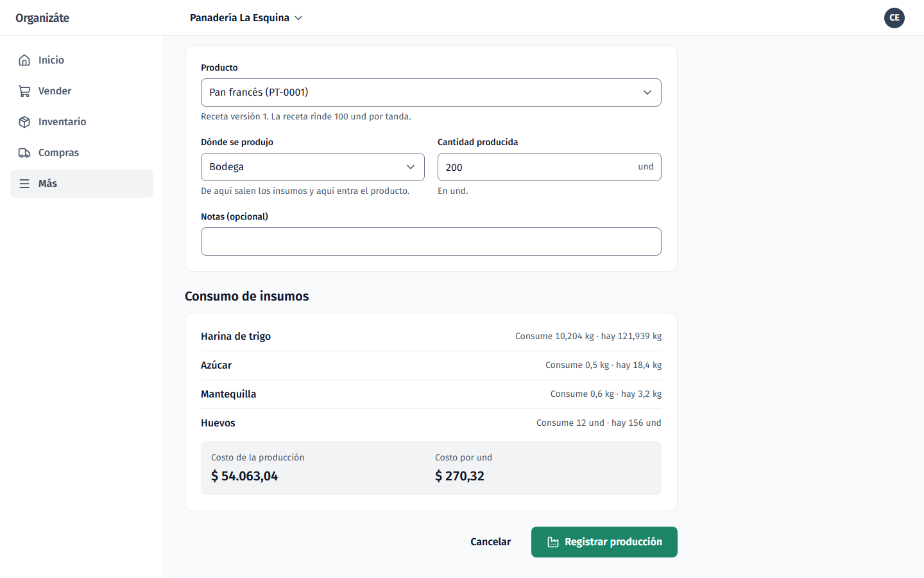The width and height of the screenshot is (924, 578).
Task: Click the cost per unit value $ 270,32
Action: coord(459,477)
